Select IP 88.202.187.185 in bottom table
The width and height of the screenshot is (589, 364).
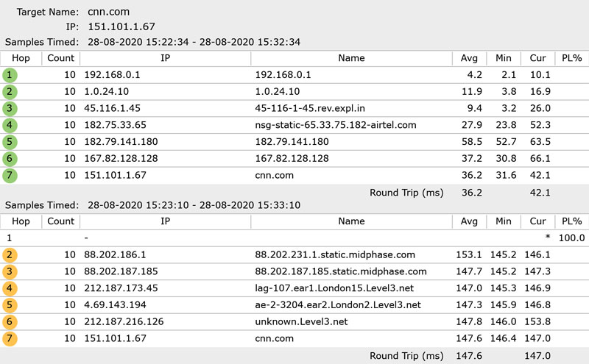tap(121, 271)
